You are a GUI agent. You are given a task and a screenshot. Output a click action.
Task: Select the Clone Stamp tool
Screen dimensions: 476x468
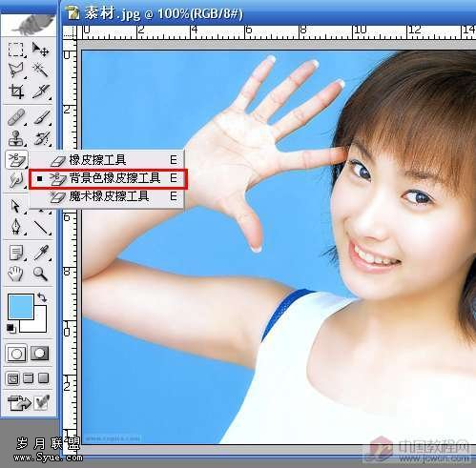pos(16,138)
